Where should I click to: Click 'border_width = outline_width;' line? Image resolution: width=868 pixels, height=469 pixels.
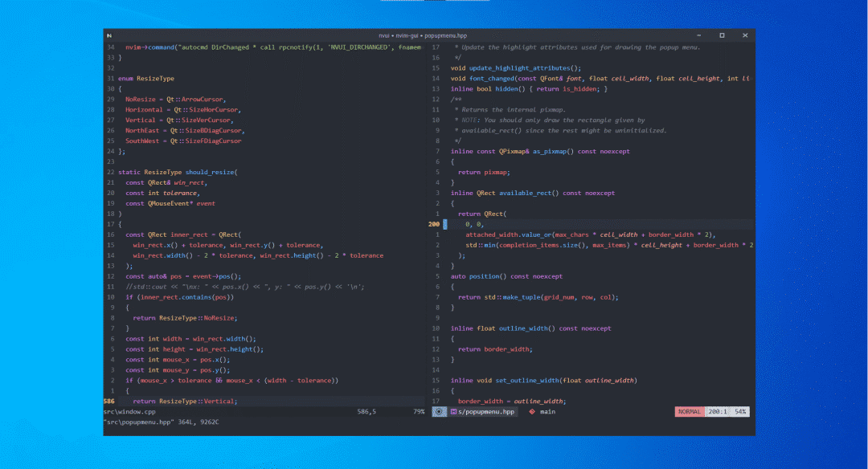coord(512,402)
